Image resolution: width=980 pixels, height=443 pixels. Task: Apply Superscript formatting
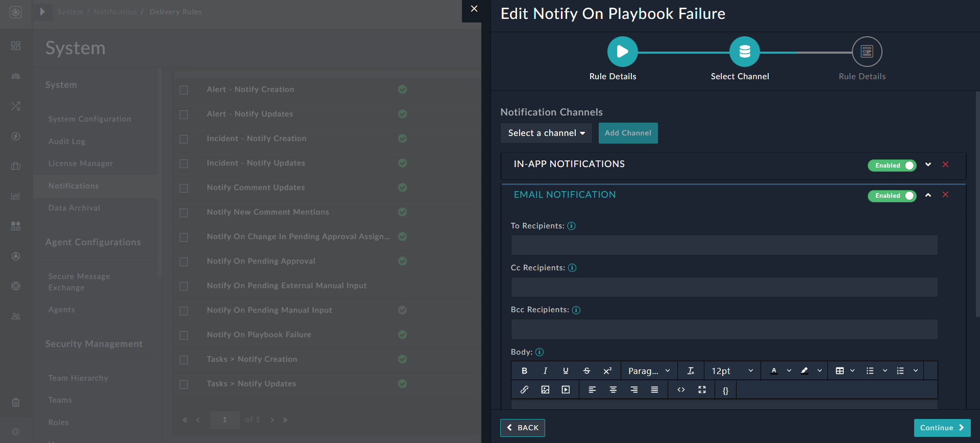coord(607,371)
